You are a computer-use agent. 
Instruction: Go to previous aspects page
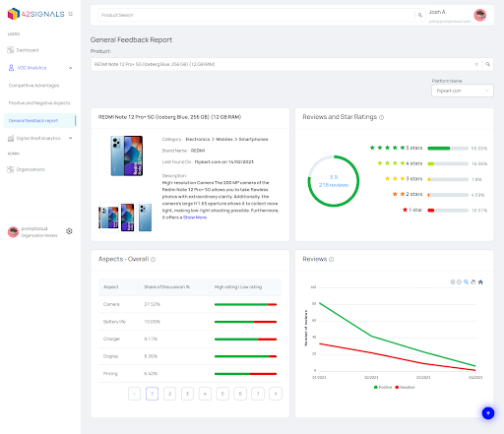135,394
